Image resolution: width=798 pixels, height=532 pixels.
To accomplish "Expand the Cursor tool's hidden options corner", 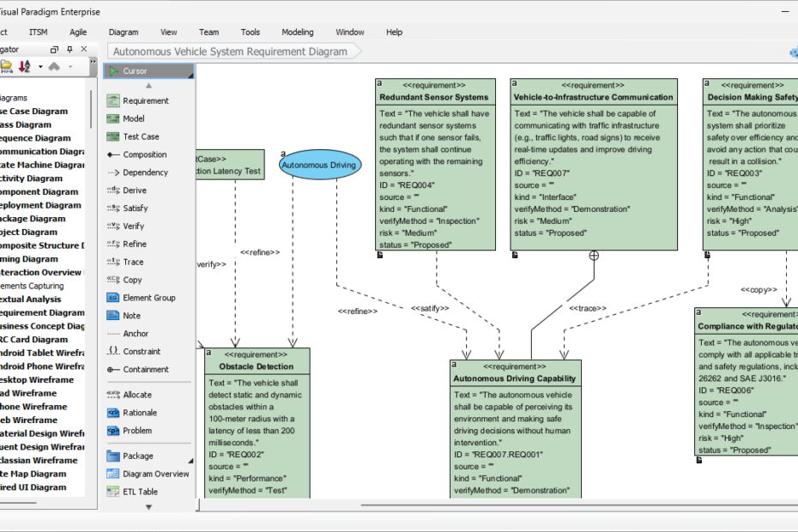I will (192, 76).
